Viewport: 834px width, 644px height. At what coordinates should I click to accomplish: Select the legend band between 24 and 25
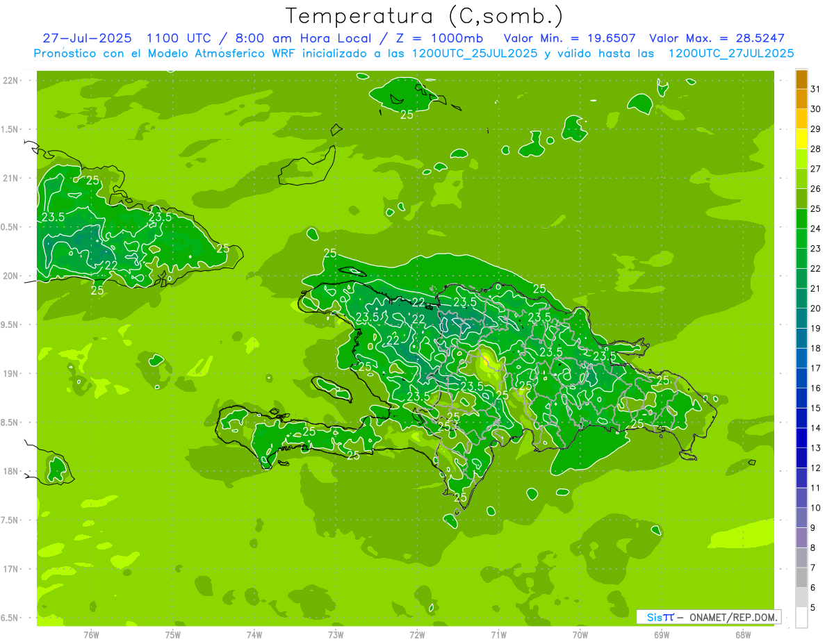coord(801,219)
